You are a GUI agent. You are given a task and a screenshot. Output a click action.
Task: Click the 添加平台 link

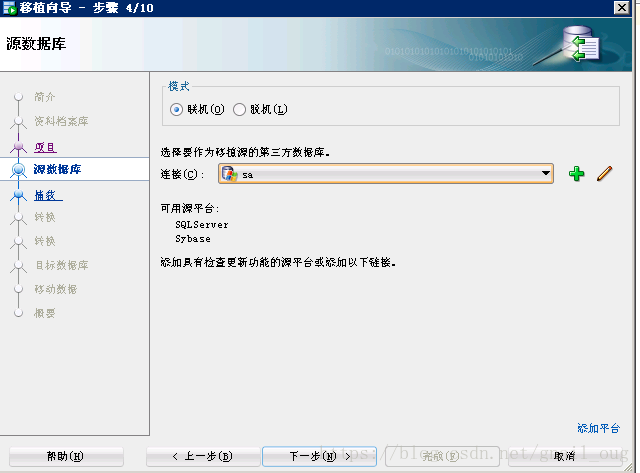[x=598, y=428]
